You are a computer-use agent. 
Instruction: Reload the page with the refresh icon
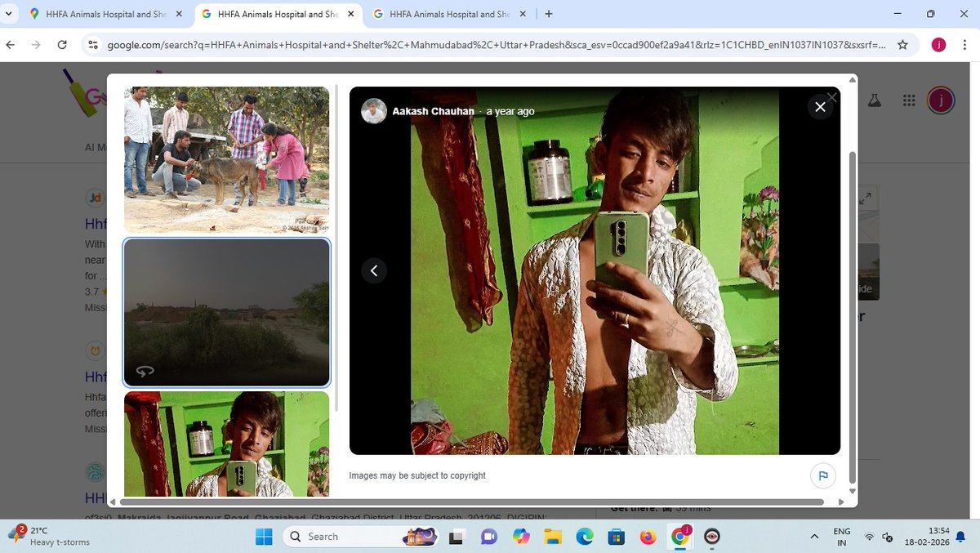(62, 45)
